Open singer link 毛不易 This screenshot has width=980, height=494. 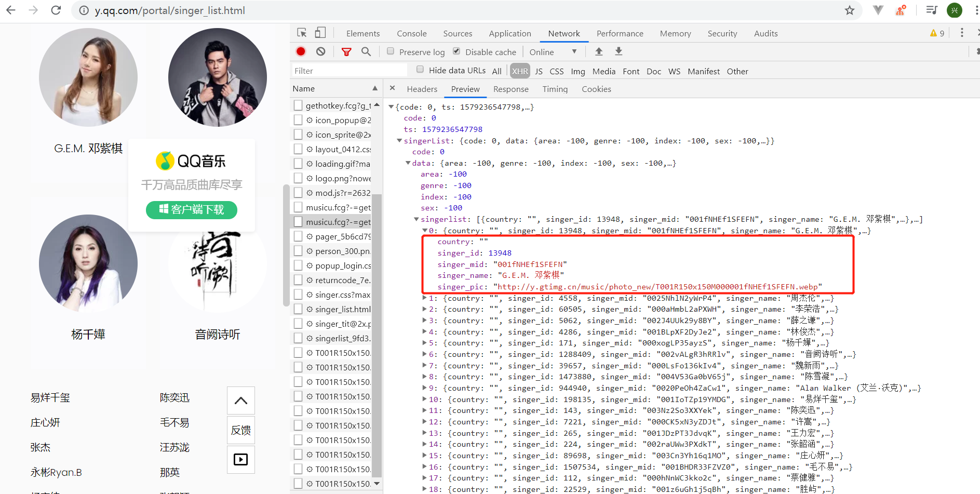point(174,422)
